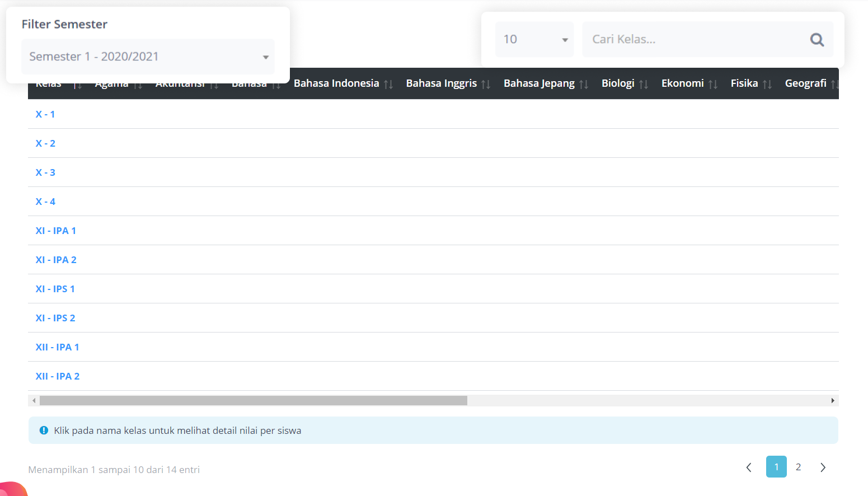Go to page 2 of results
Screen dimensions: 868x496
click(798, 467)
